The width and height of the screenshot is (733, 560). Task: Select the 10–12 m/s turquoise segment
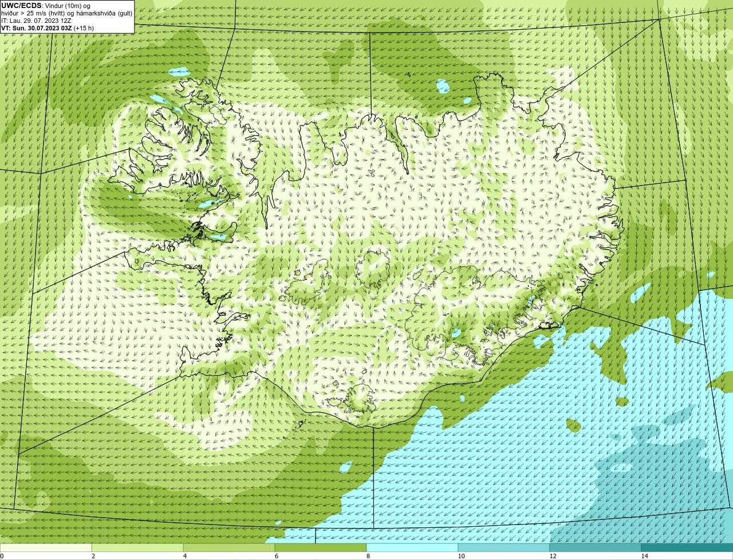[x=504, y=548]
